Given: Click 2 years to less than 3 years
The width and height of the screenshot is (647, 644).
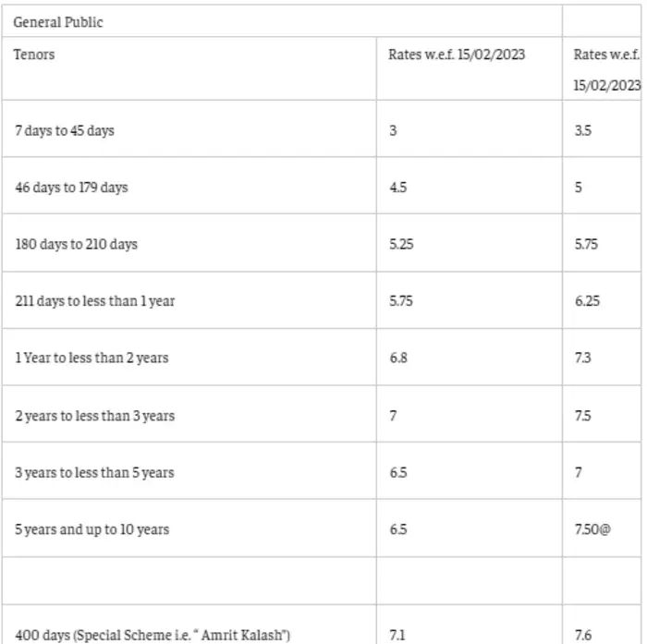Looking at the screenshot, I should tap(94, 416).
